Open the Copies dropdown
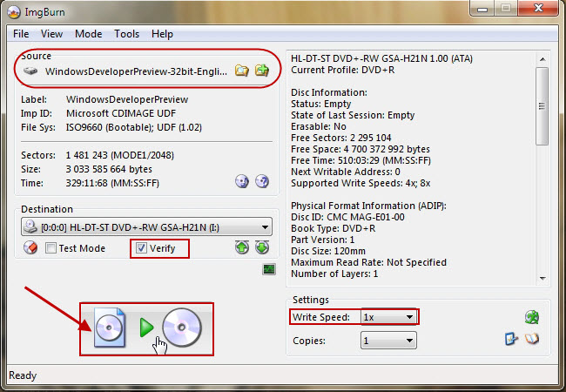The width and height of the screenshot is (566, 392). (388, 341)
